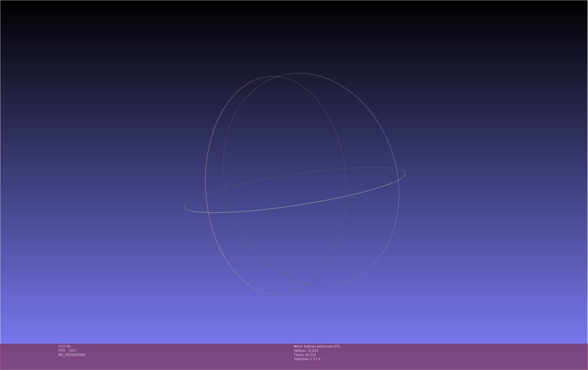Click the Faces: 45,232 label
588x370 pixels.
click(x=305, y=355)
